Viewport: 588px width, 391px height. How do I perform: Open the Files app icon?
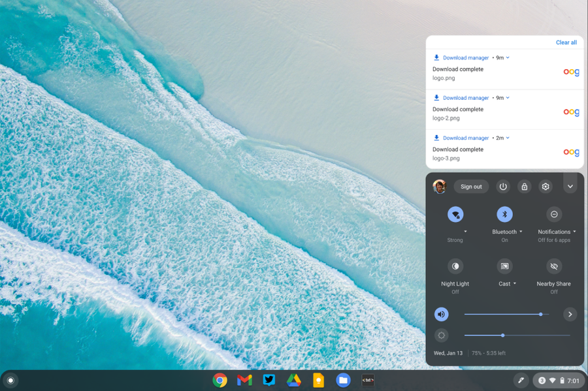click(x=343, y=381)
